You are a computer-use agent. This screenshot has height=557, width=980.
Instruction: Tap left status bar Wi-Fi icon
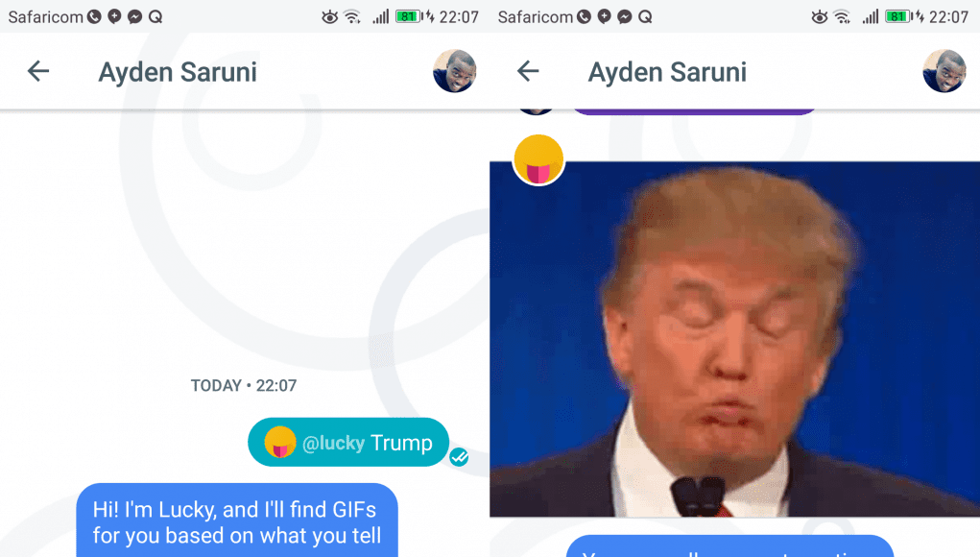coord(352,17)
